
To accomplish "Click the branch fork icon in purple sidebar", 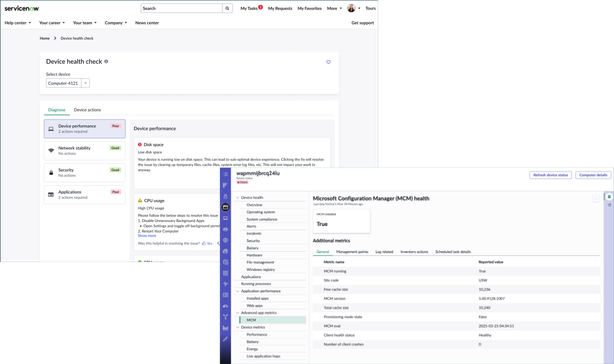I will click(226, 317).
